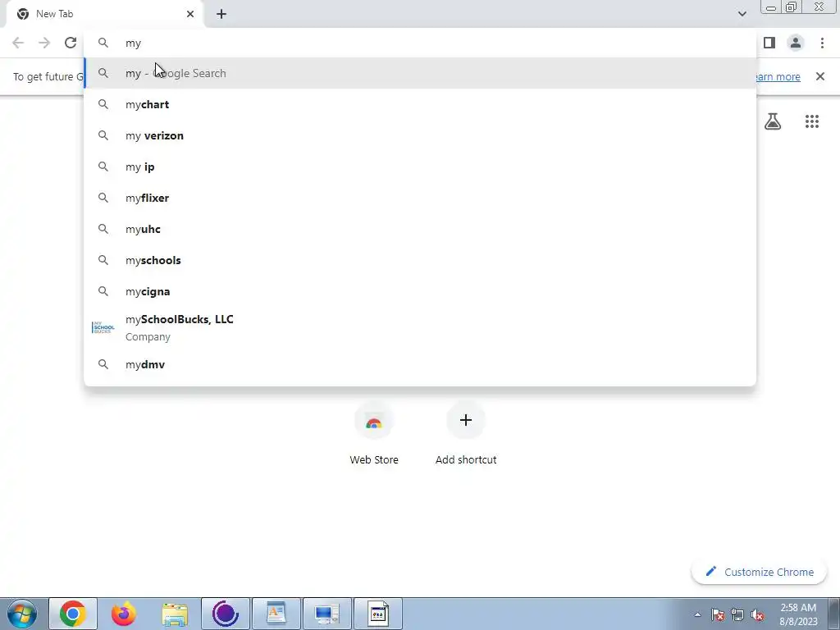This screenshot has width=840, height=630.
Task: Expand the tab search chevron
Action: pyautogui.click(x=742, y=14)
